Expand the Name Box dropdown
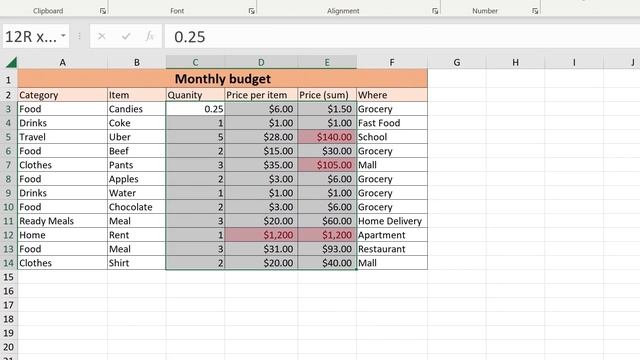This screenshot has height=360, width=640. (63, 36)
